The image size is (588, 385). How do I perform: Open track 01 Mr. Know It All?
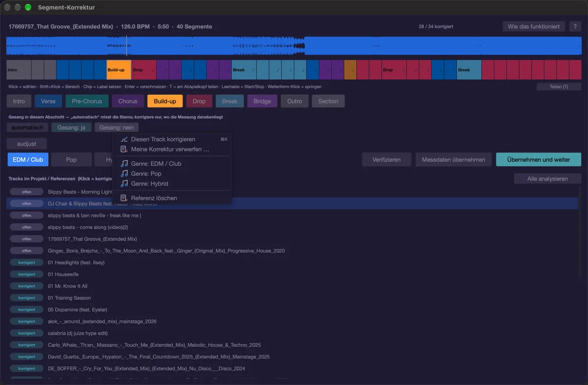[x=69, y=286]
